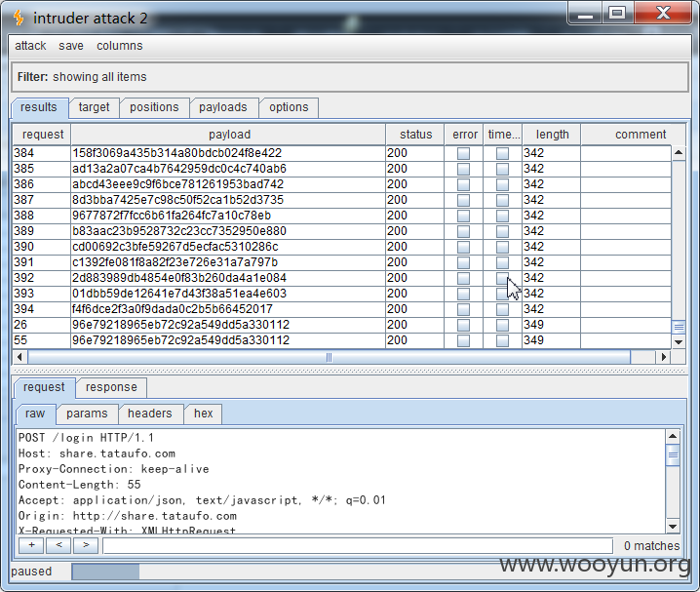Click the request text scroll down arrow
The height and width of the screenshot is (592, 700).
pos(673,526)
